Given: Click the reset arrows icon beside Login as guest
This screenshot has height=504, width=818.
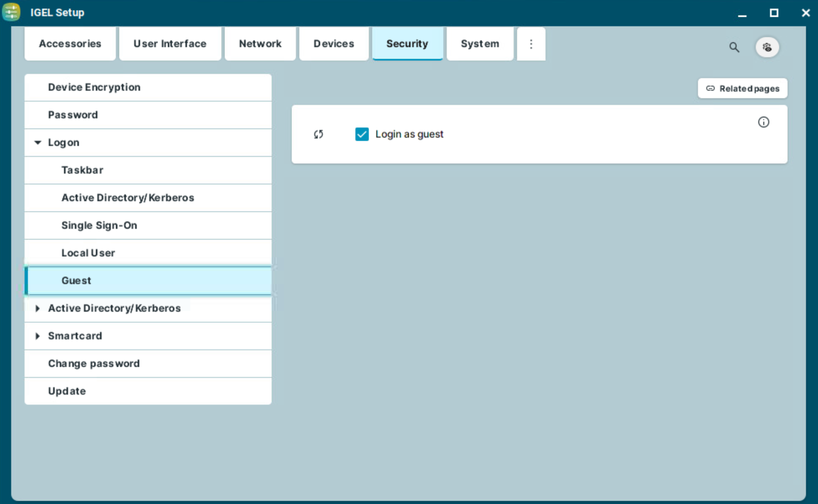Looking at the screenshot, I should (x=318, y=134).
